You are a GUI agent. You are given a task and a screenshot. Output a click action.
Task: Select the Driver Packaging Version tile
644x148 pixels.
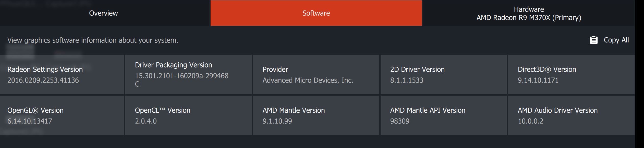pyautogui.click(x=188, y=74)
